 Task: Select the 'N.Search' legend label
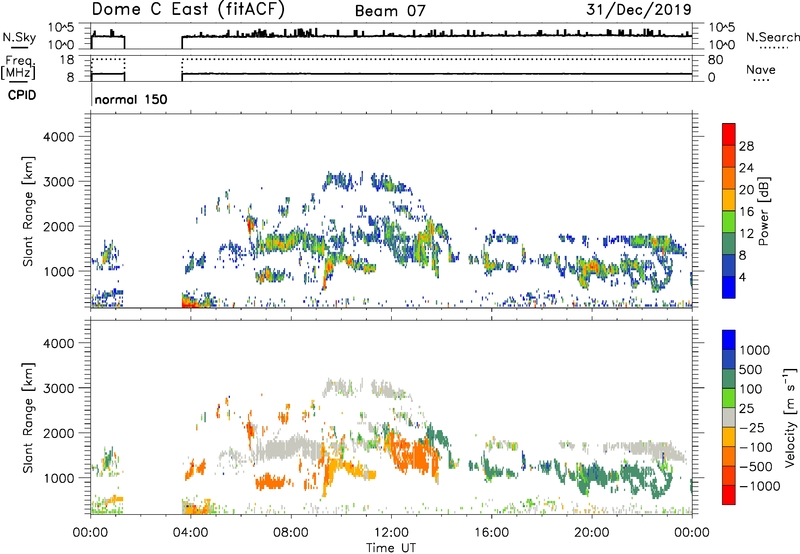773,37
